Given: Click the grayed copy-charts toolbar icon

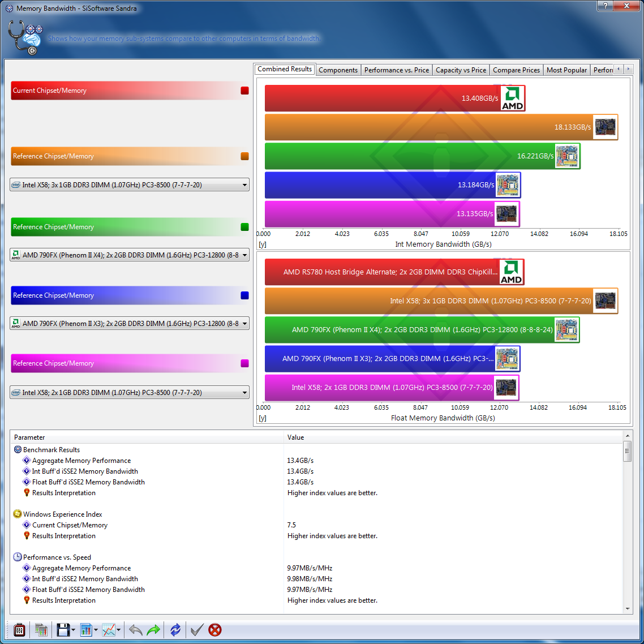Looking at the screenshot, I should (x=41, y=630).
